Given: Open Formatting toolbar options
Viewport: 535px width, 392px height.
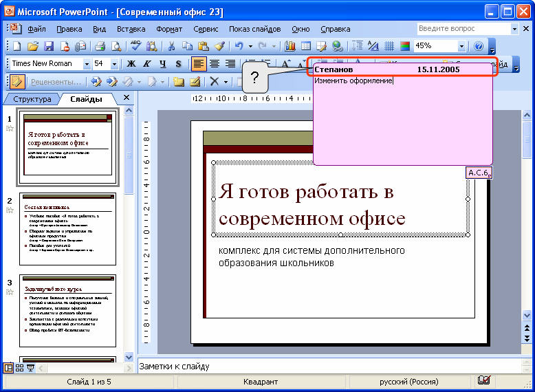Looking at the screenshot, I should point(516,65).
